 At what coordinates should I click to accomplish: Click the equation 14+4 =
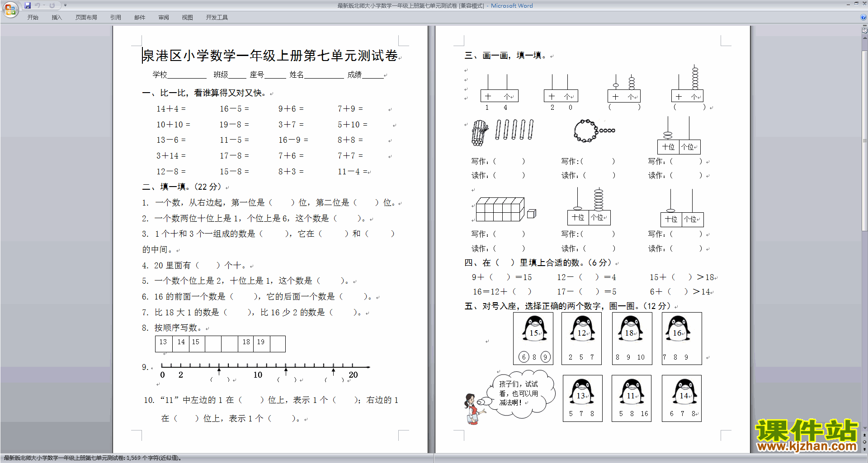pyautogui.click(x=171, y=109)
